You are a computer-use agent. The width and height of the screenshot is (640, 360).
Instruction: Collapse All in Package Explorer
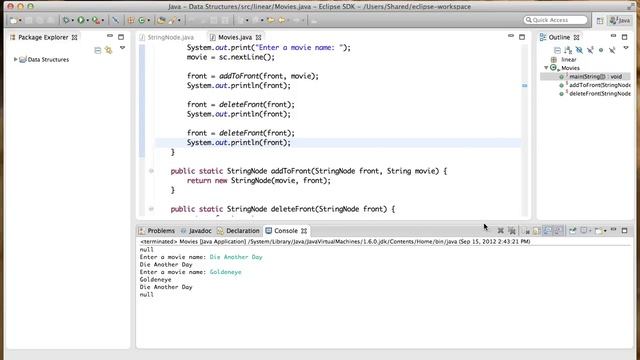coord(98,50)
